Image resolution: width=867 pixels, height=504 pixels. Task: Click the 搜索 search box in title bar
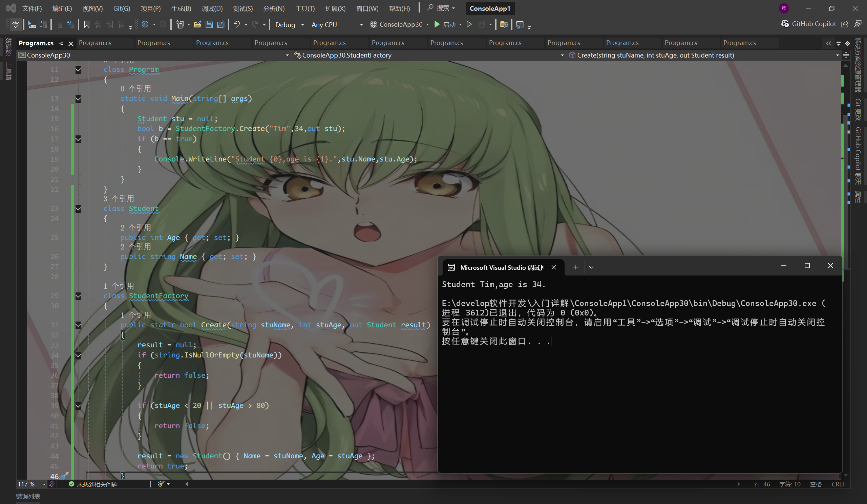point(441,8)
